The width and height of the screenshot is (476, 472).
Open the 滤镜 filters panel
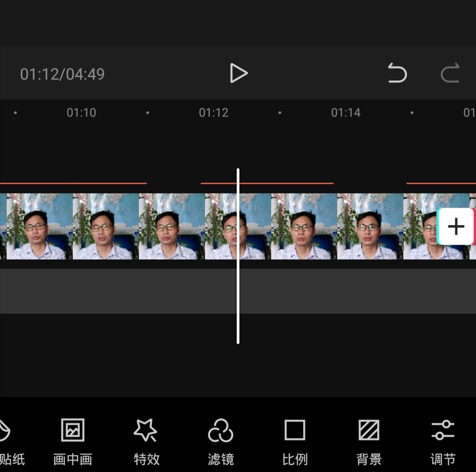point(220,441)
